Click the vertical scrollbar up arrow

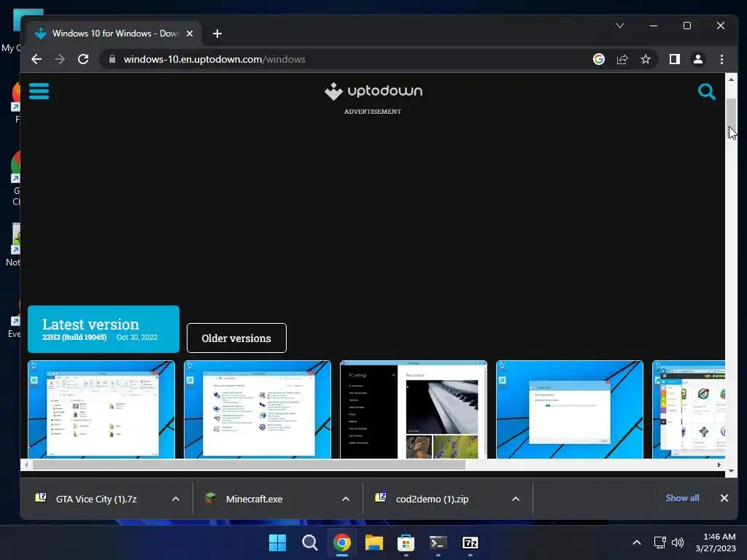731,79
